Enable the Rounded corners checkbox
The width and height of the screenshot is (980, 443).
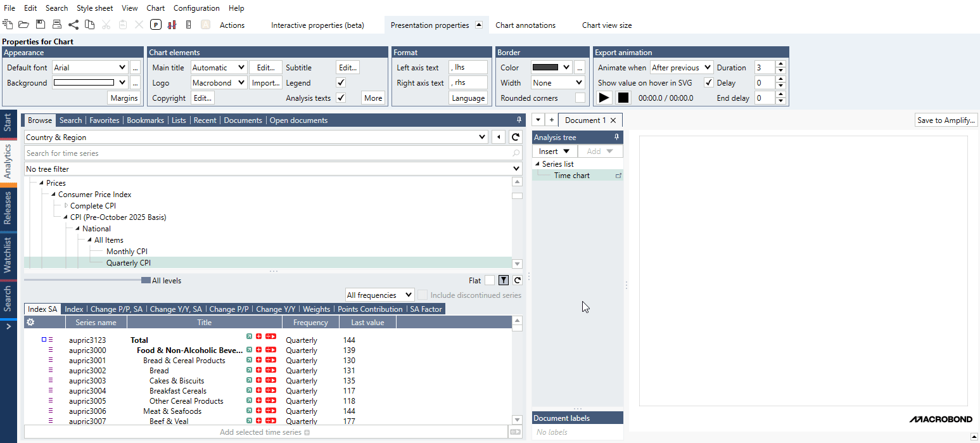(x=580, y=98)
